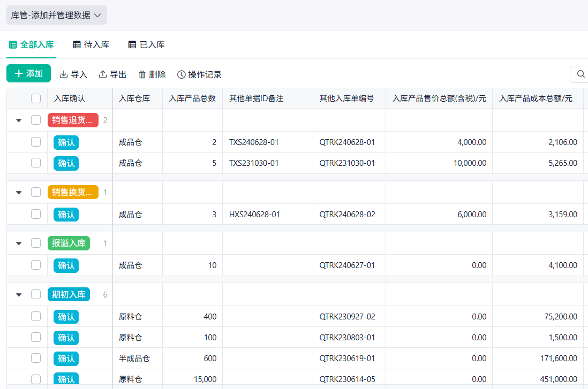Switch to the 全部入库 tab
This screenshot has height=389, width=588.
[32, 44]
